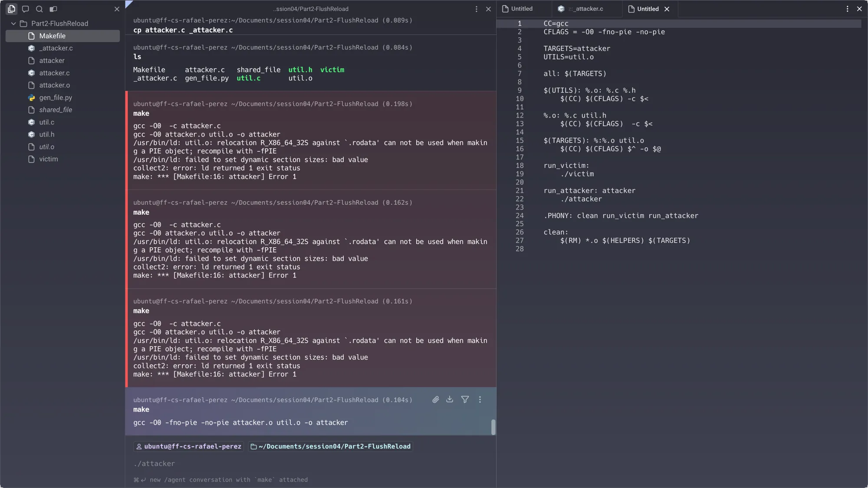Click the '.PHONY: clean run_victim run_attacker' line
This screenshot has width=868, height=488.
point(621,216)
